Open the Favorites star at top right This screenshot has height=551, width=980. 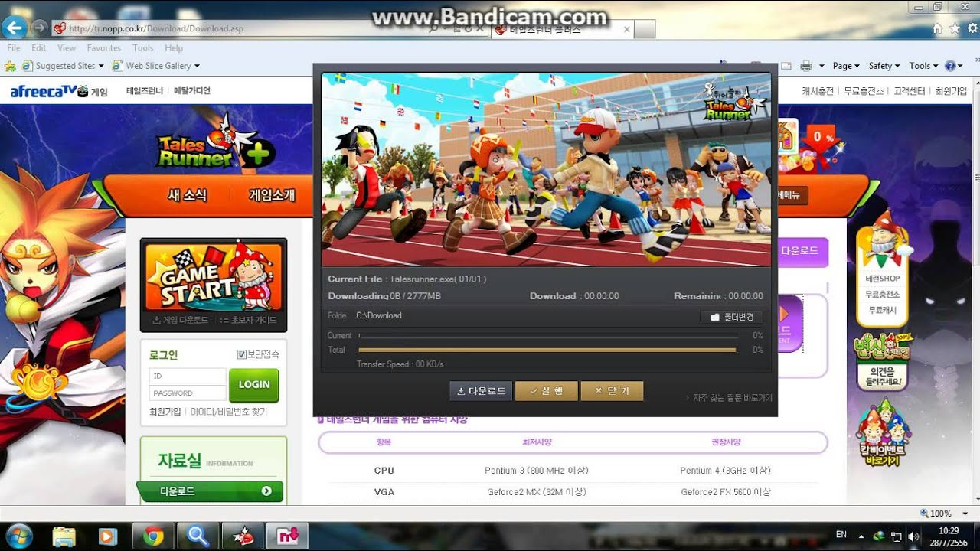click(x=954, y=28)
